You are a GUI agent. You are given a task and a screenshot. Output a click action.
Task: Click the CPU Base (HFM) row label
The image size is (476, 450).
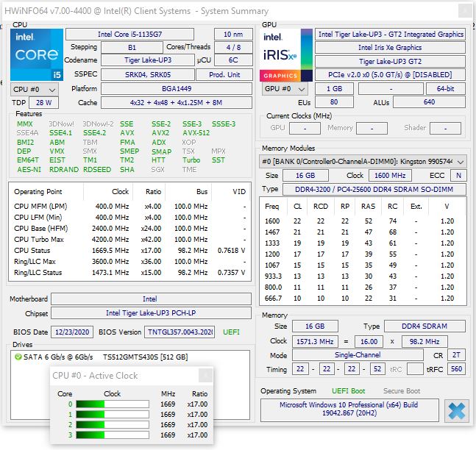[41, 229]
